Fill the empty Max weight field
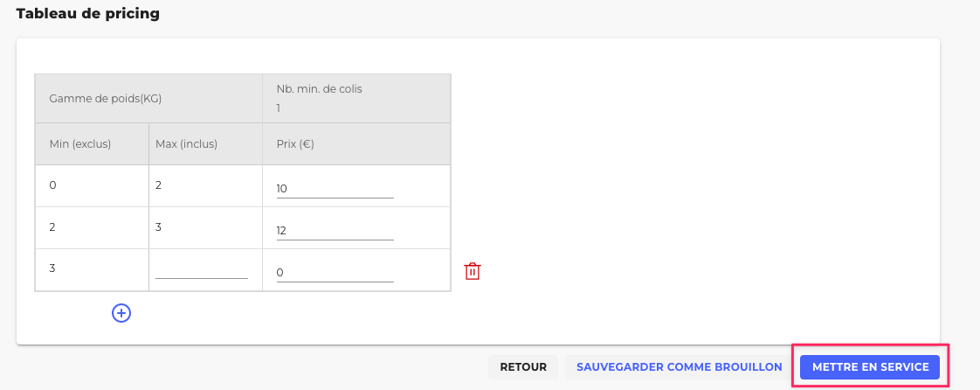This screenshot has height=390, width=980. (x=202, y=271)
